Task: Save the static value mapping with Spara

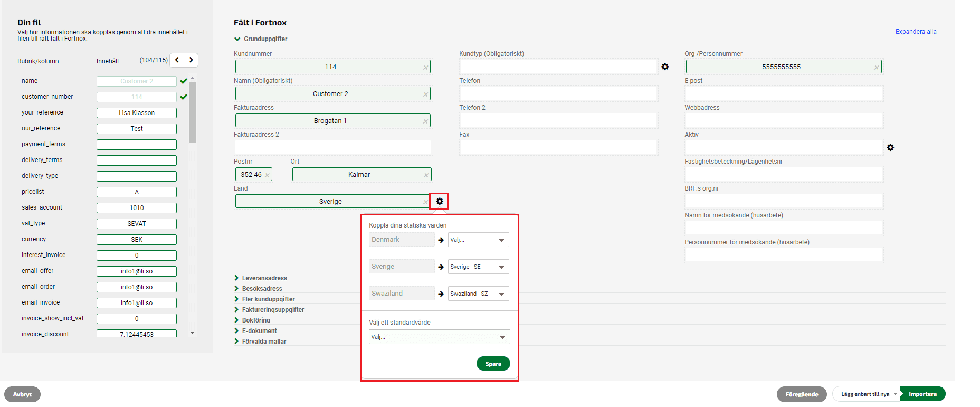Action: coord(493,364)
